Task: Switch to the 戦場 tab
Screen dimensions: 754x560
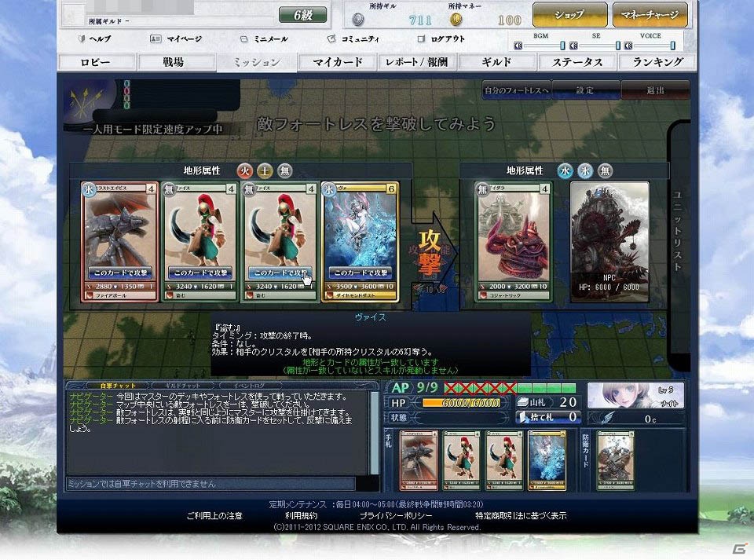Action: 176,63
